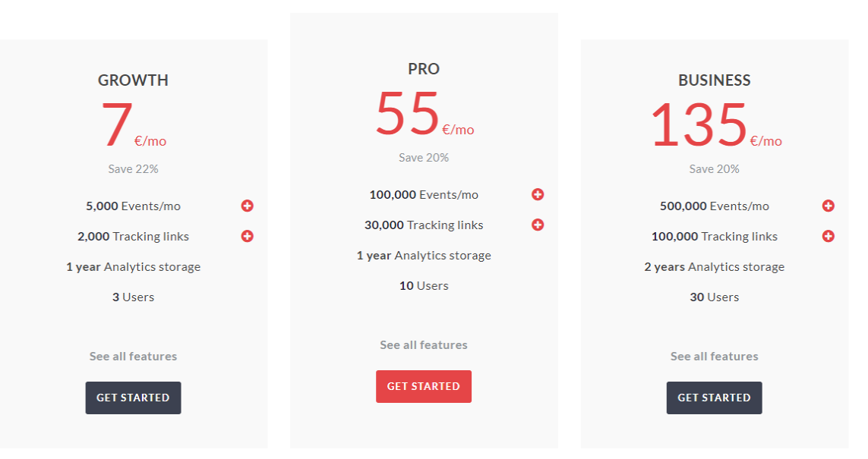Screen dimensions: 868x459
Task: Open See all features under Pro
Action: 424,345
